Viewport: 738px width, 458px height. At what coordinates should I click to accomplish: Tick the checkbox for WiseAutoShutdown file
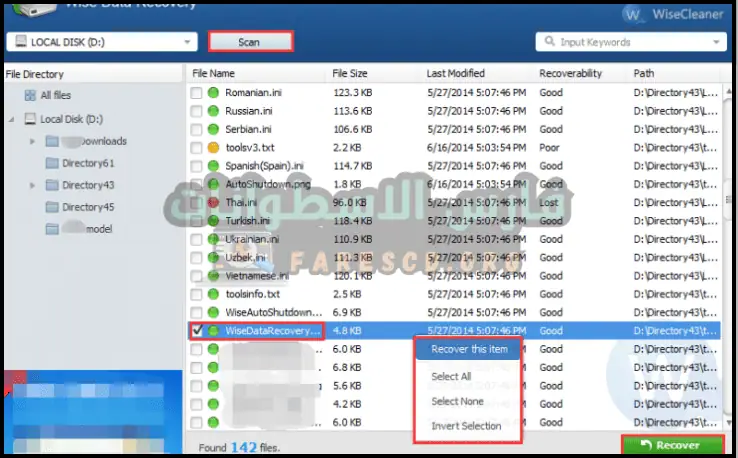click(x=196, y=313)
